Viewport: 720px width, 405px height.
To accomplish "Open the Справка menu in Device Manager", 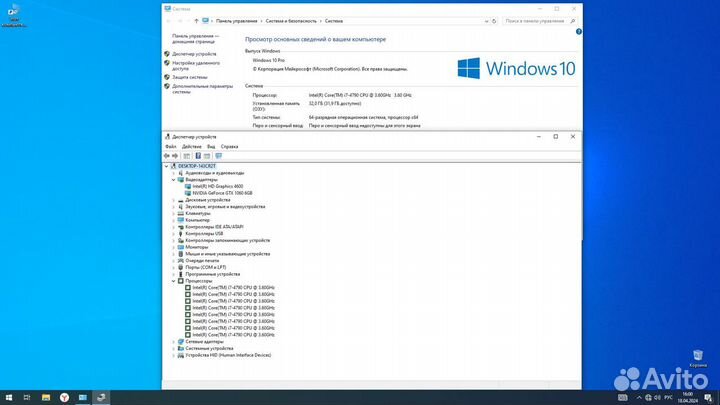I will click(x=229, y=146).
